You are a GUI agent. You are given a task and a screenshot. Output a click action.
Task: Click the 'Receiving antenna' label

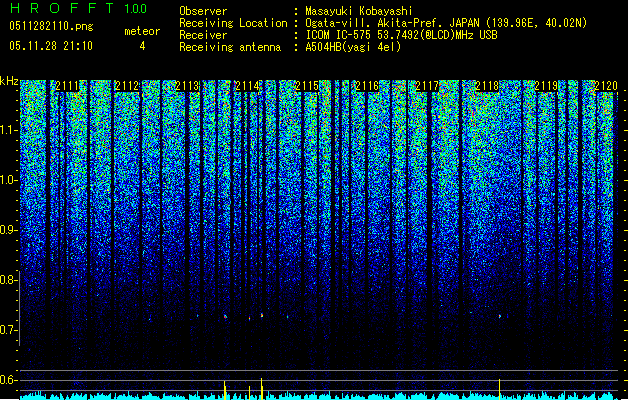pyautogui.click(x=230, y=47)
